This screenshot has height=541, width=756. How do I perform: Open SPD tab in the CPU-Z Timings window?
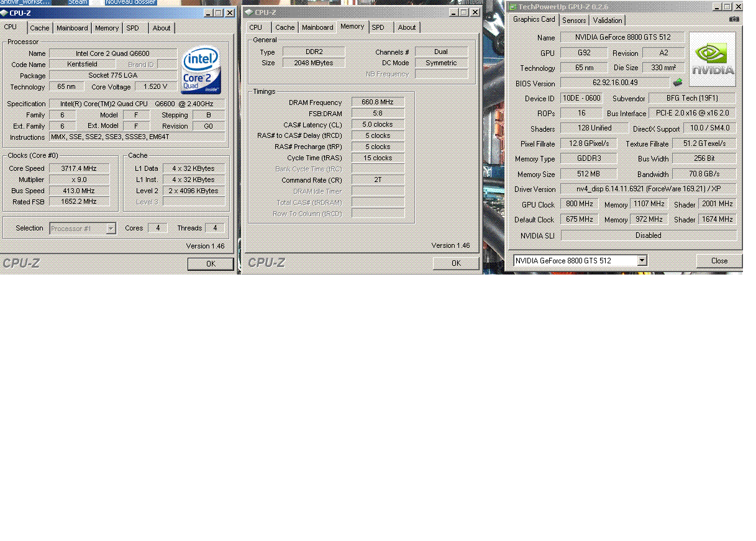(x=378, y=27)
